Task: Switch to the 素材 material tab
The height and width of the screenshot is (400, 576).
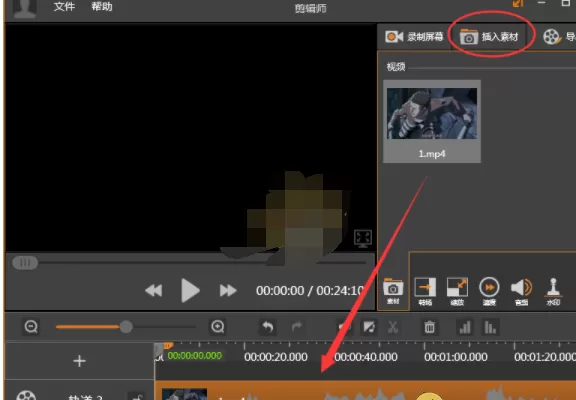Action: 393,292
